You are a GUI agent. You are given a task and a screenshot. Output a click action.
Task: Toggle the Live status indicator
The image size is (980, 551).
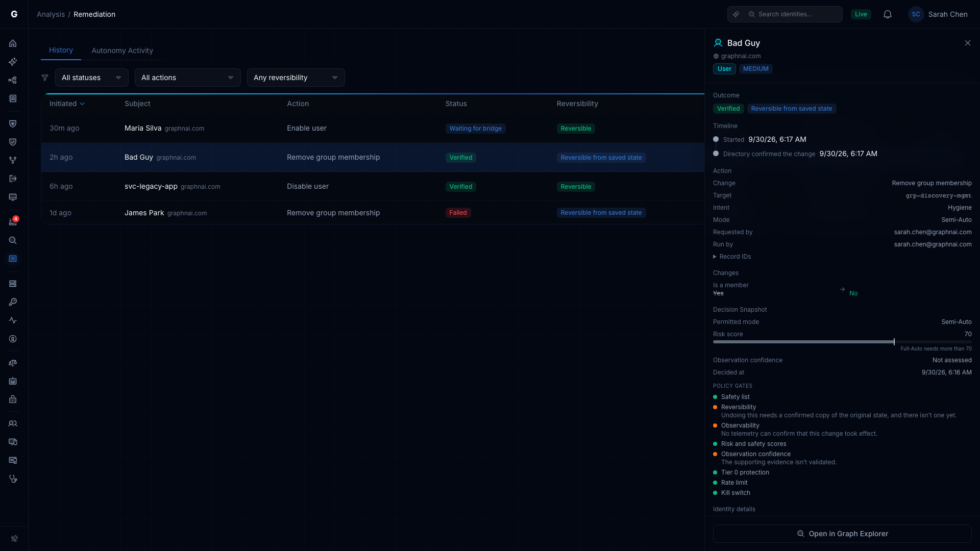point(861,14)
